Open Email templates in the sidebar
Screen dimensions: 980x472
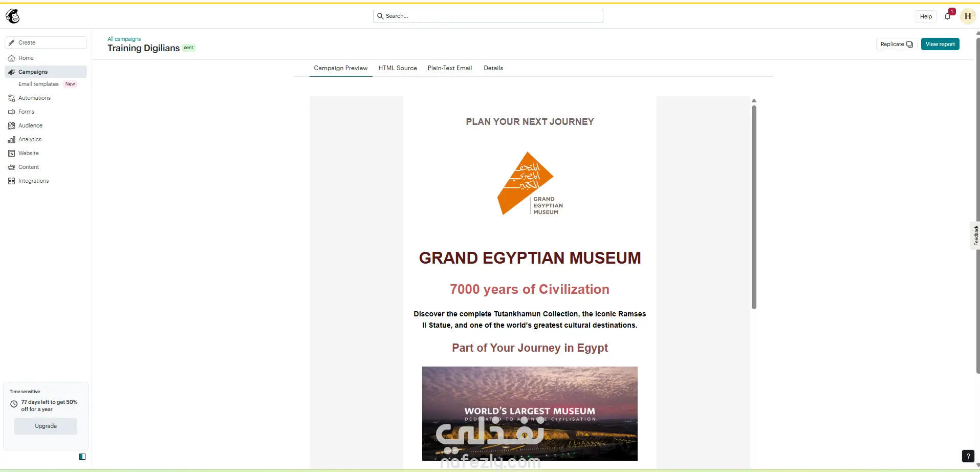[x=38, y=84]
